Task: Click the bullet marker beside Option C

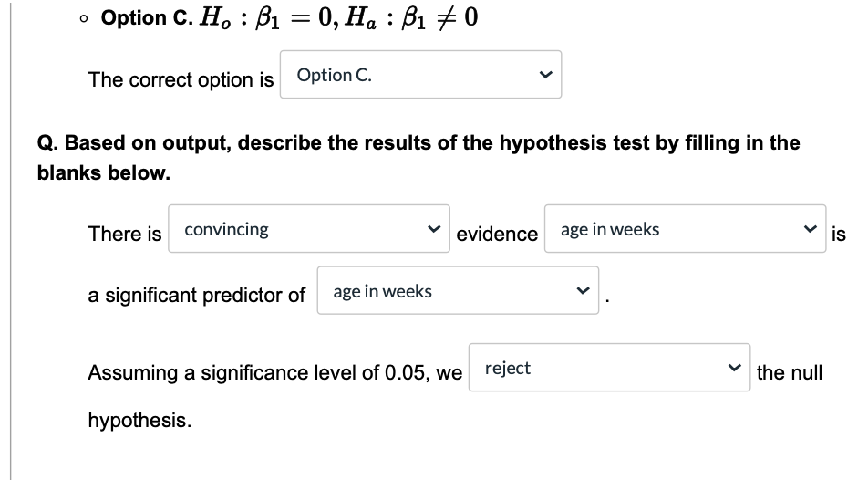Action: coord(83,19)
